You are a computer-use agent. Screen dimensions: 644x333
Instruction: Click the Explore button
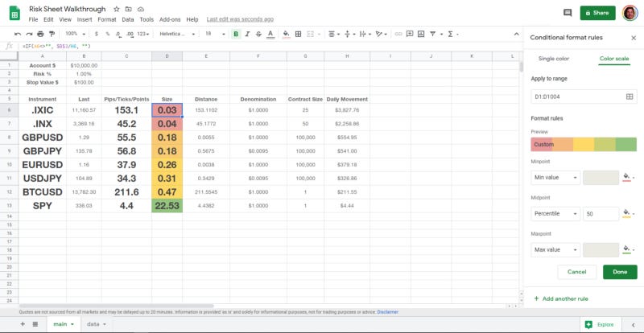click(x=599, y=324)
